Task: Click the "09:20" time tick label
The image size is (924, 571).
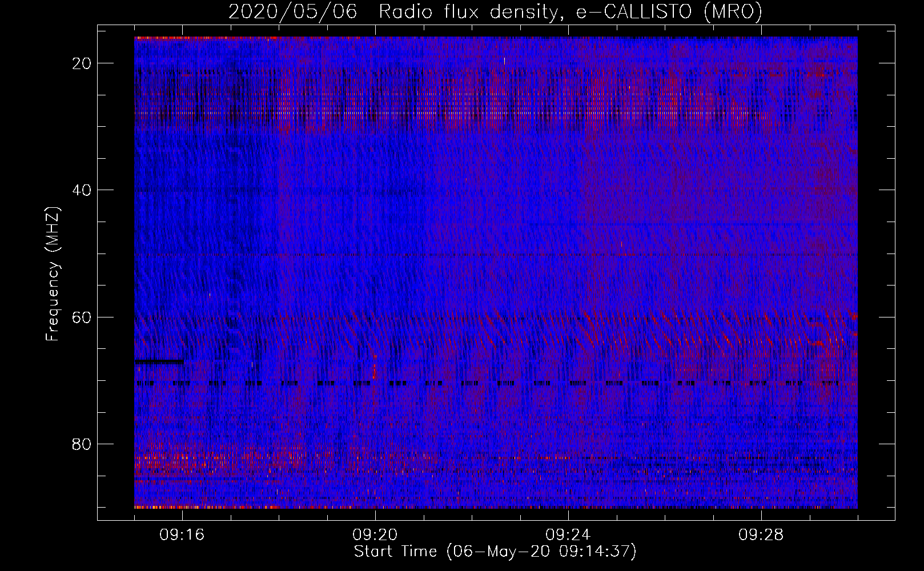Action: [x=375, y=535]
